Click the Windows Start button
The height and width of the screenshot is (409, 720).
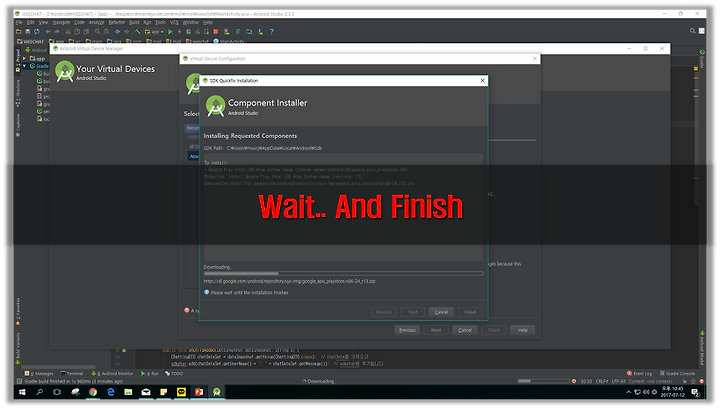(22, 392)
